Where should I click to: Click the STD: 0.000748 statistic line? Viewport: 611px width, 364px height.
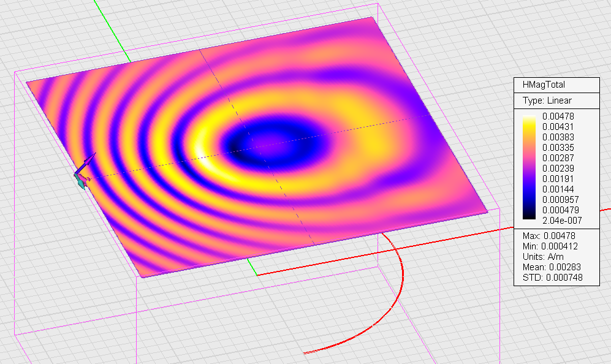pos(550,278)
